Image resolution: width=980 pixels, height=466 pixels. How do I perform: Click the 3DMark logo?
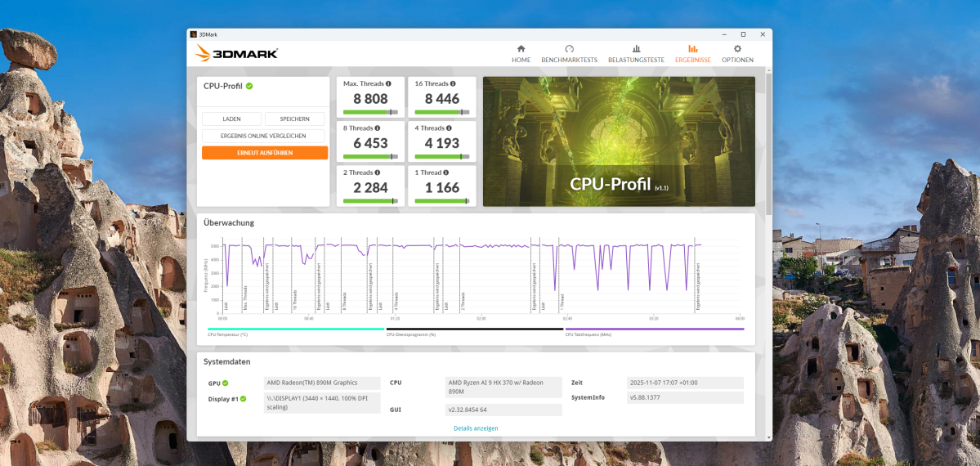click(x=236, y=53)
